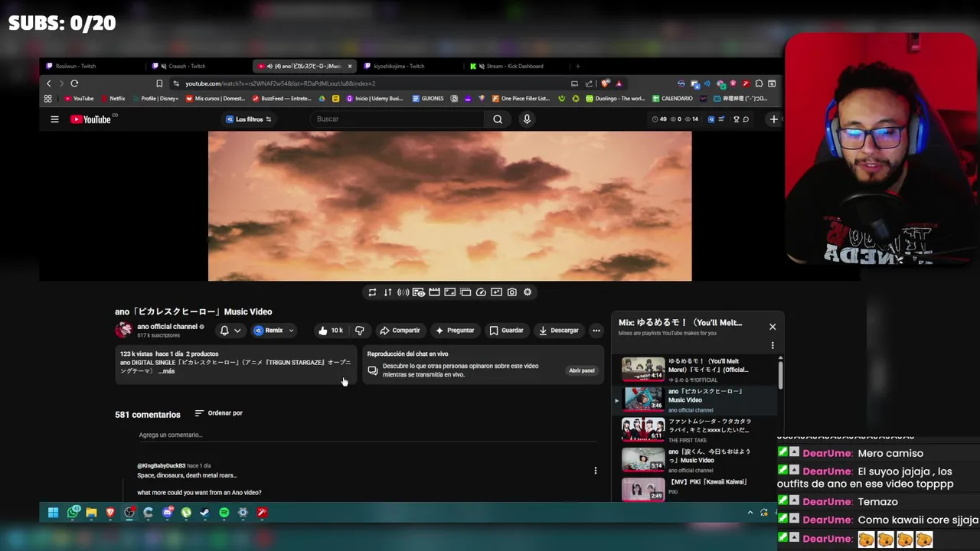Open Discord from the taskbar

[x=167, y=513]
